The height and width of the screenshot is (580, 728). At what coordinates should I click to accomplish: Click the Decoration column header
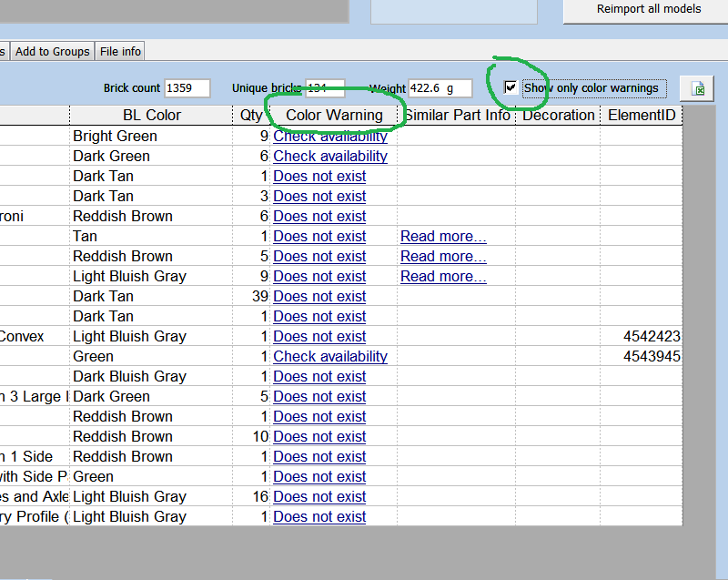558,115
